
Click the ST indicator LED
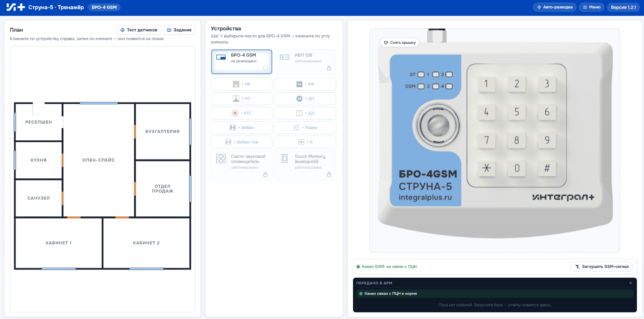[x=421, y=74]
